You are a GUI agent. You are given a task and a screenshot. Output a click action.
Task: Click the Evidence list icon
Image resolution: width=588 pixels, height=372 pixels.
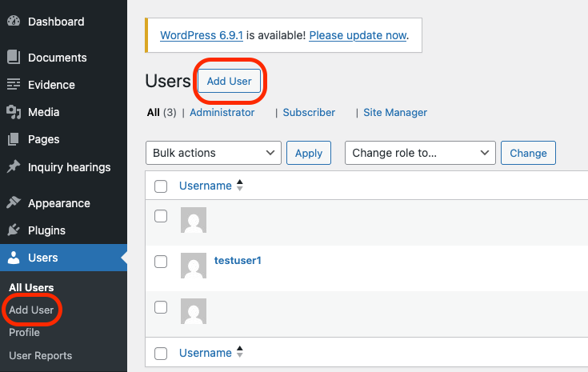tap(14, 84)
